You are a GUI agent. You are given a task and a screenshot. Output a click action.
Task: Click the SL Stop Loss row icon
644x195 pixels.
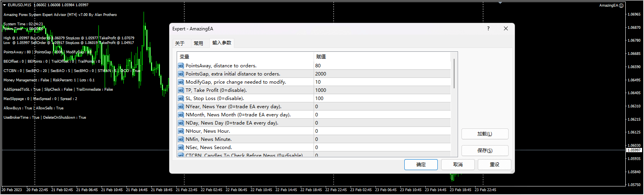point(181,98)
